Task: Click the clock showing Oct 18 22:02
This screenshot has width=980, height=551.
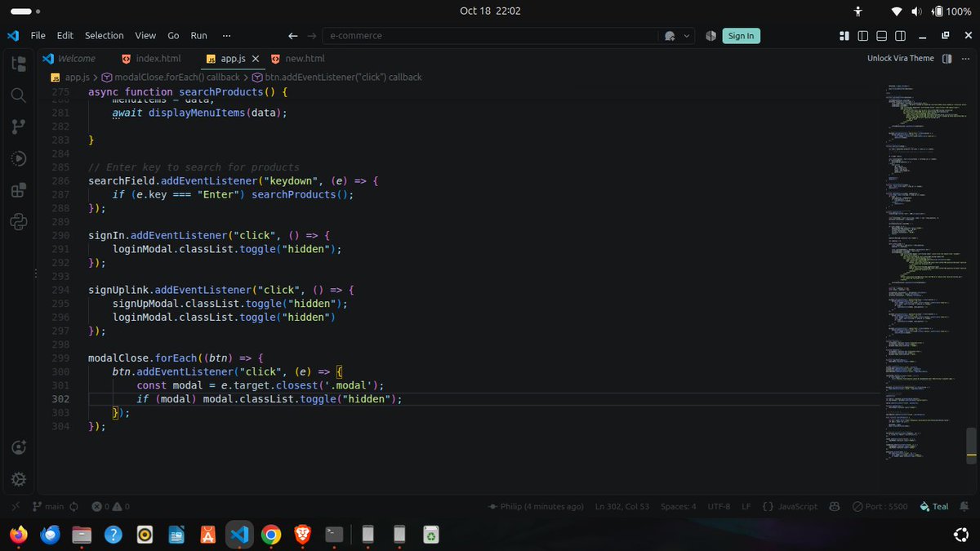Action: (x=490, y=11)
